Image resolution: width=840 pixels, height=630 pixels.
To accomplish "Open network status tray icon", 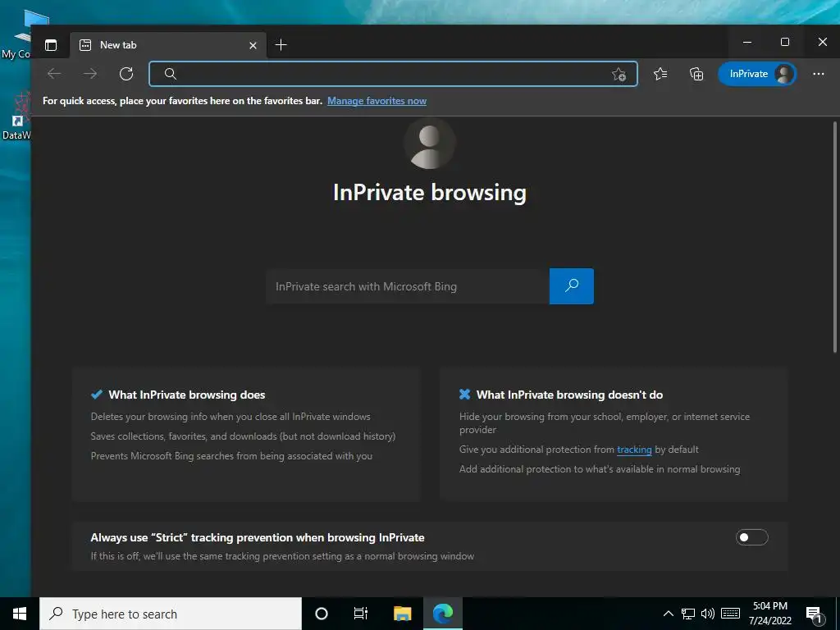I will 688,614.
